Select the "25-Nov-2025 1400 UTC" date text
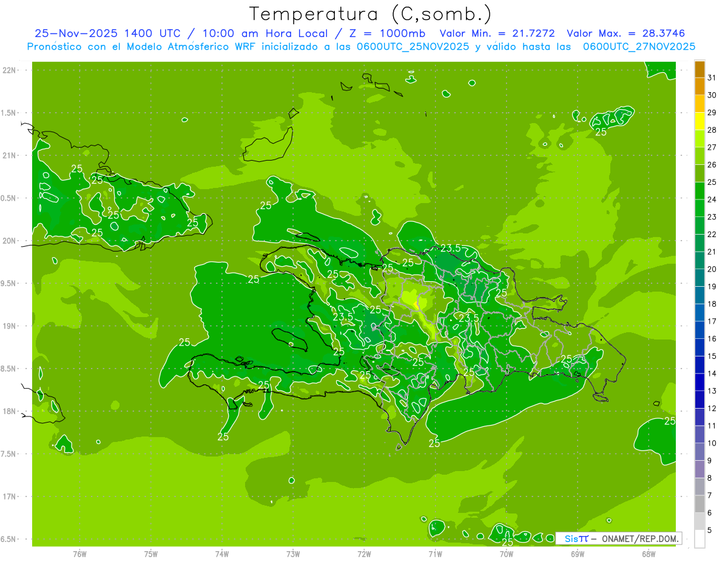The height and width of the screenshot is (562, 728). [108, 33]
